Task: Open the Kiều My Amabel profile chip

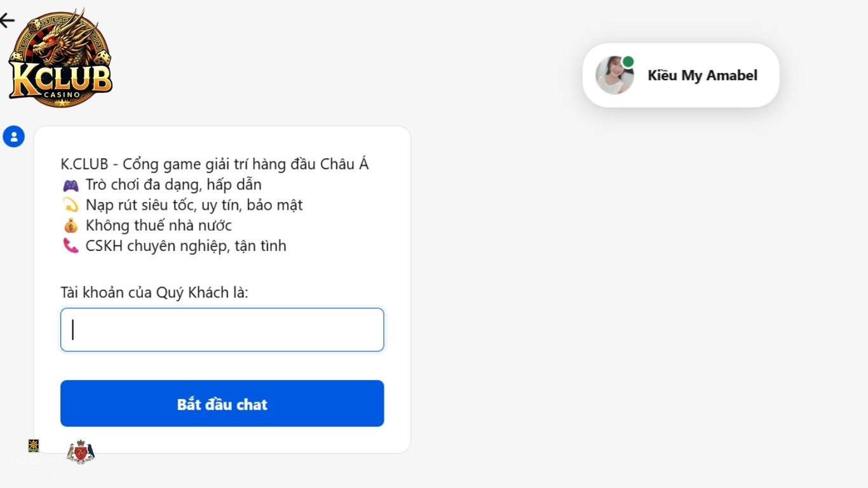Action: point(681,74)
